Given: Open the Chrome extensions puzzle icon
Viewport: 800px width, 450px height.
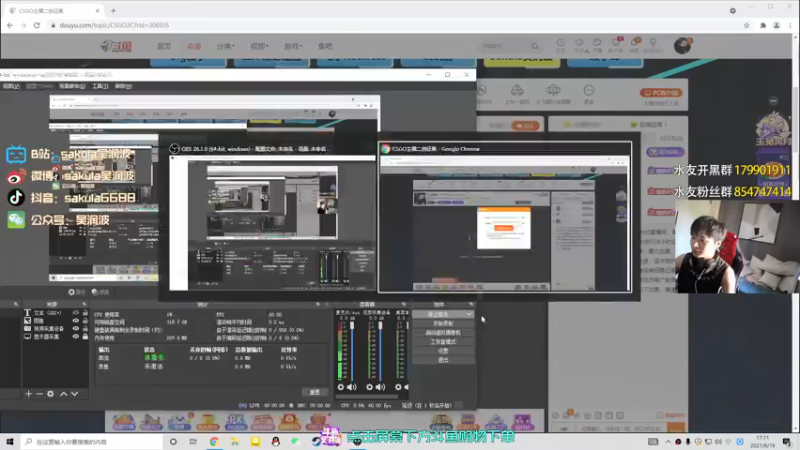Looking at the screenshot, I should 763,25.
